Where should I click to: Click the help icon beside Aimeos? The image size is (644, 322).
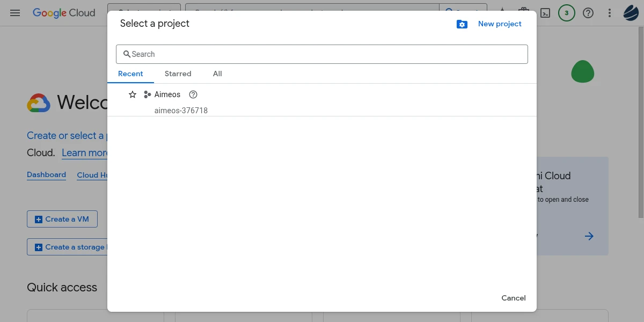tap(194, 94)
